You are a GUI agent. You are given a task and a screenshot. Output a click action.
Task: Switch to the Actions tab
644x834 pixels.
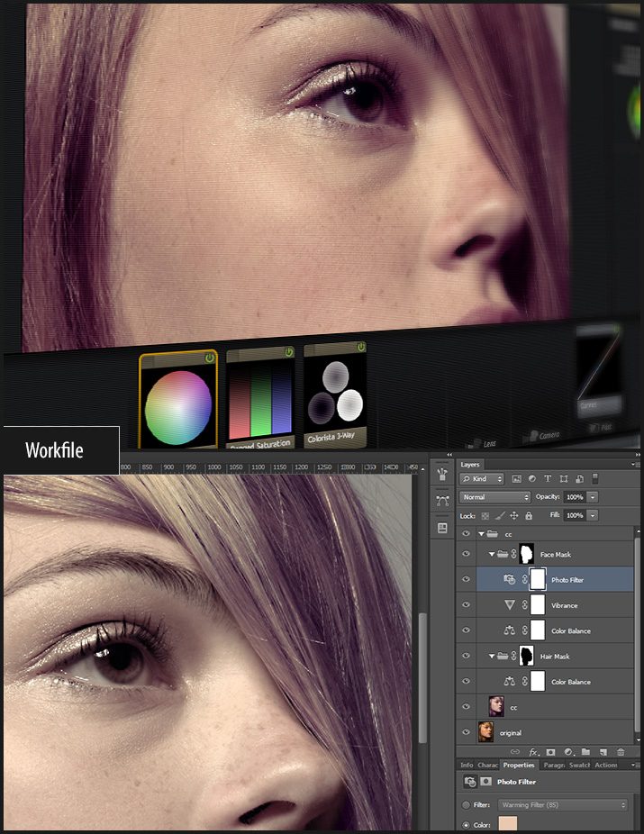pyautogui.click(x=605, y=766)
